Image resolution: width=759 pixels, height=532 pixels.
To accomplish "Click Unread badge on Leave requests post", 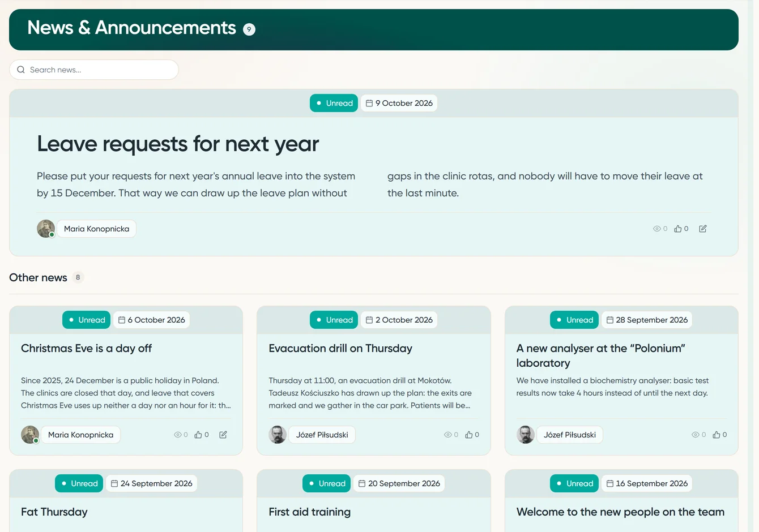I will [x=334, y=103].
